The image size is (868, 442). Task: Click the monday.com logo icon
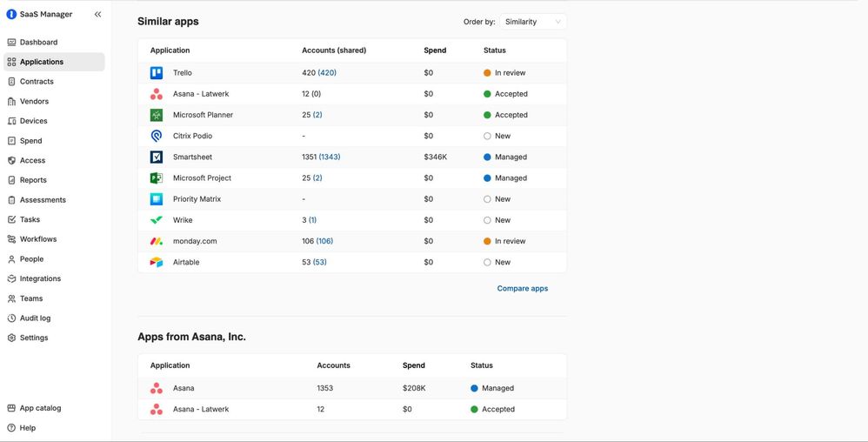pyautogui.click(x=157, y=241)
